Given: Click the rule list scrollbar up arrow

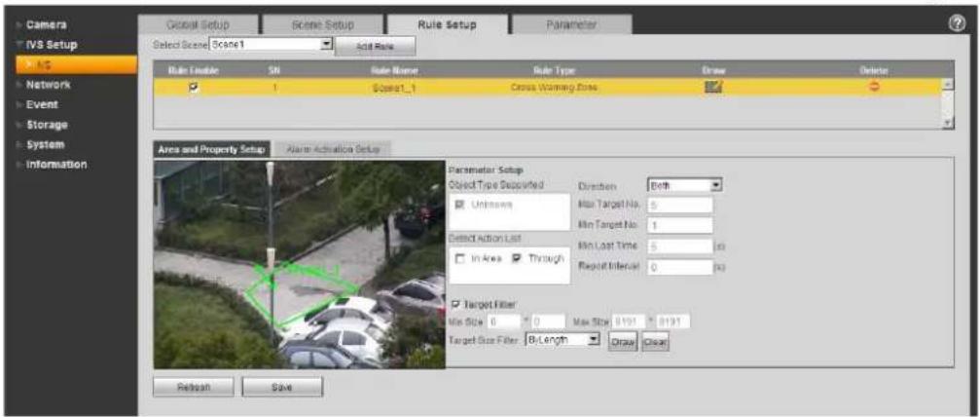Looking at the screenshot, I should (948, 84).
